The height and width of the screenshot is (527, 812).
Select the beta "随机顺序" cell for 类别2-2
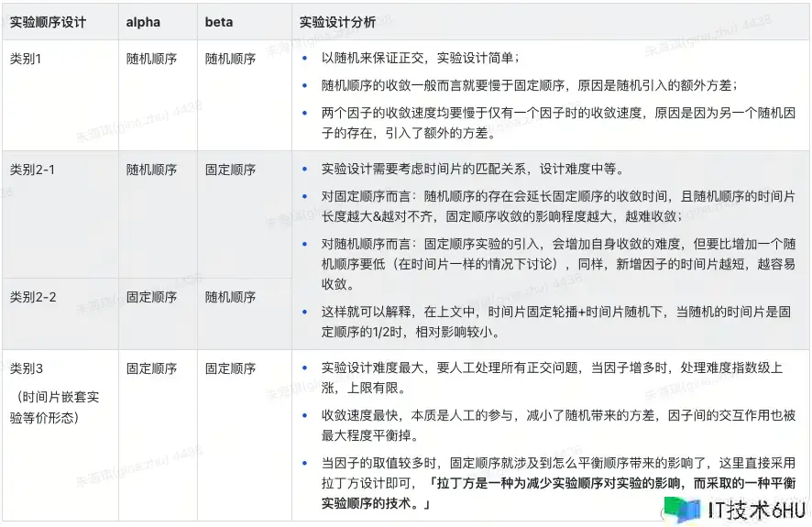point(230,297)
